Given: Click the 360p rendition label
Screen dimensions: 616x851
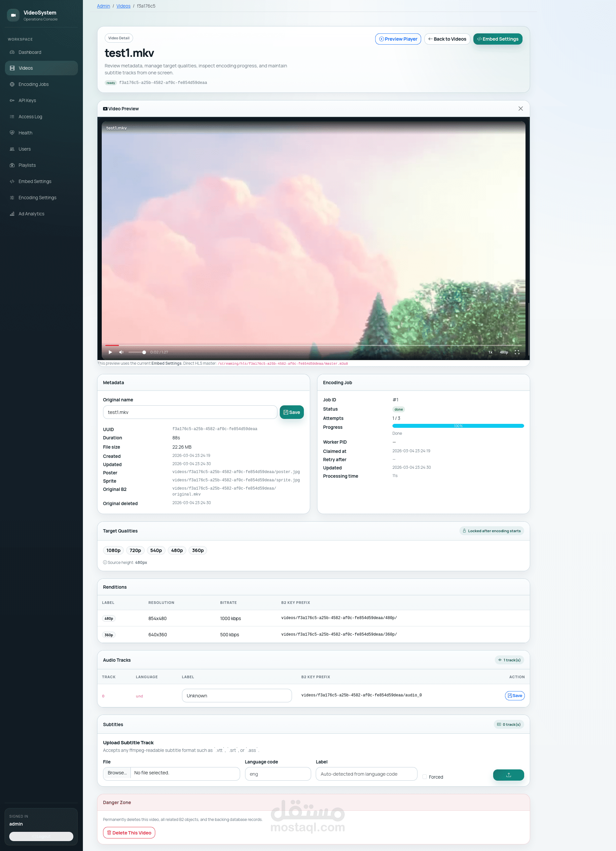Looking at the screenshot, I should pos(109,635).
